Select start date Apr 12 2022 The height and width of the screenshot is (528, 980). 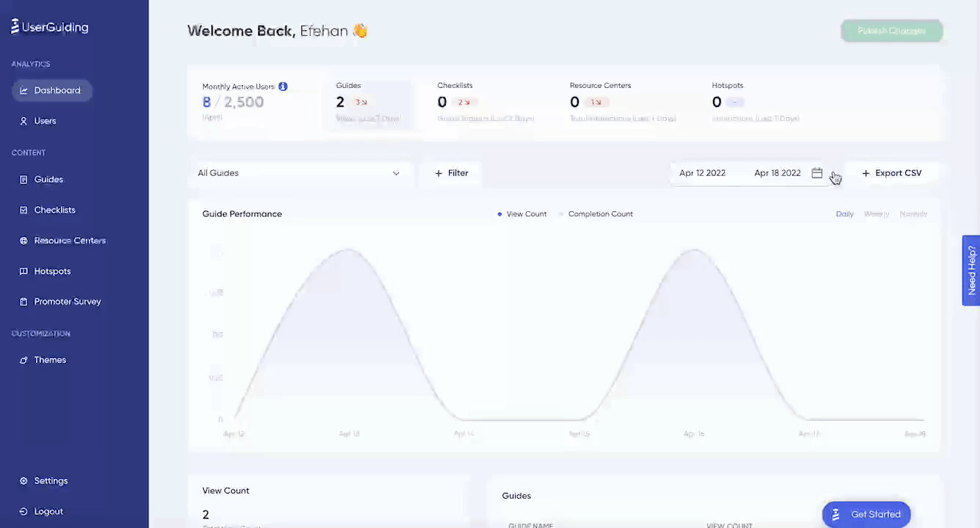702,173
